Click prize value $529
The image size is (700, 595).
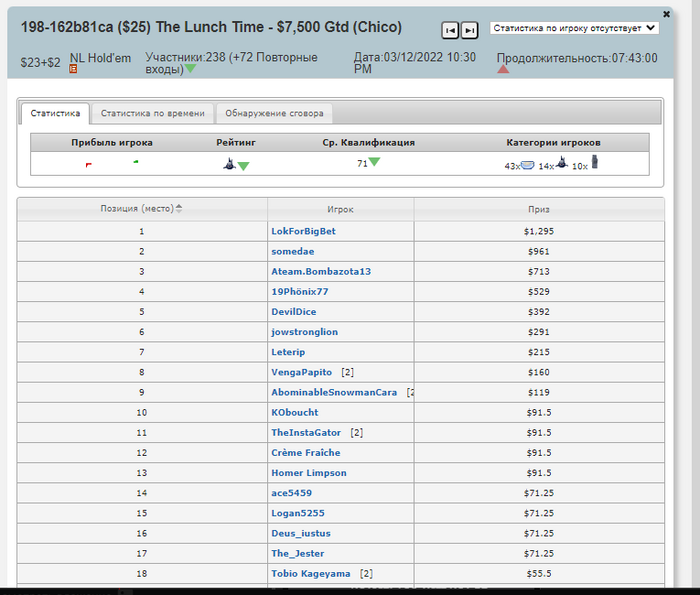click(539, 291)
